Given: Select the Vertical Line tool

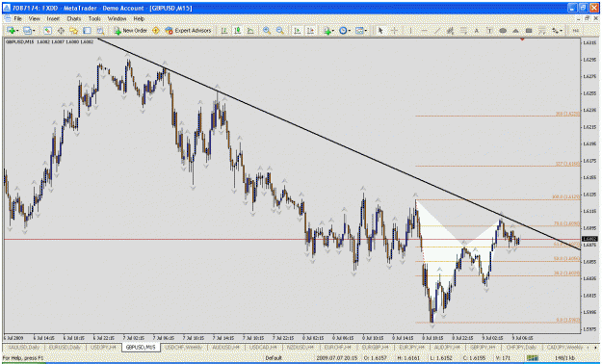Looking at the screenshot, I should pyautogui.click(x=410, y=31).
